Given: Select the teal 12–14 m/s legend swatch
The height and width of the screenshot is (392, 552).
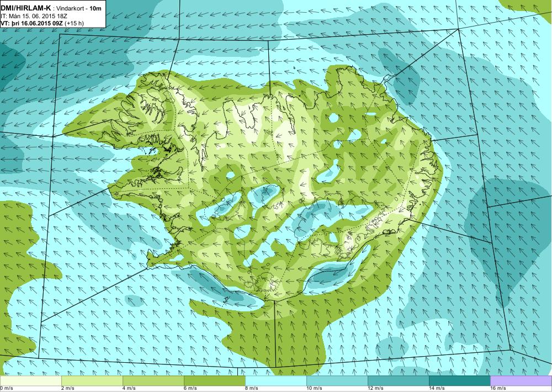Looking at the screenshot, I should point(398,381).
